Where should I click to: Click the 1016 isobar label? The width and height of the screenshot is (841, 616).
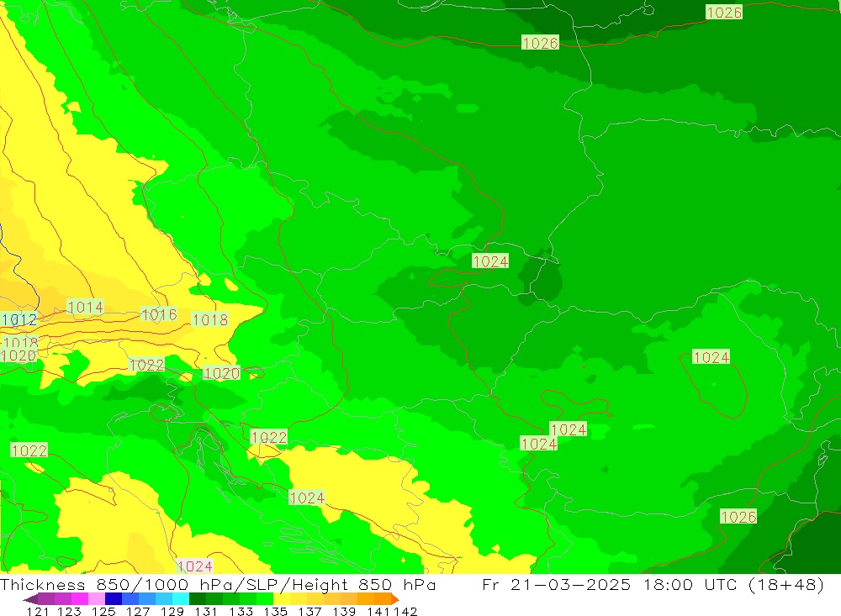(159, 314)
